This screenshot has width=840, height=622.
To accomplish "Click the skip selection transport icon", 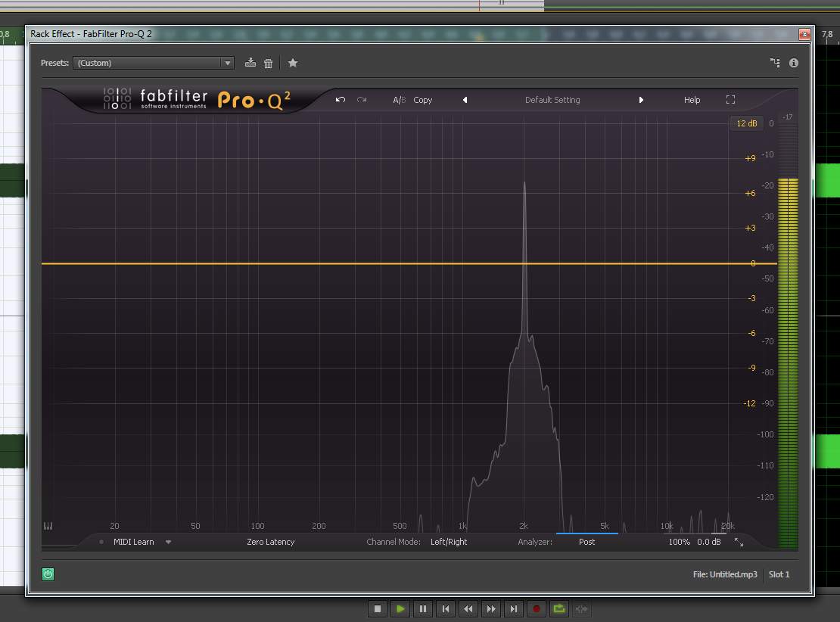I will (x=581, y=608).
